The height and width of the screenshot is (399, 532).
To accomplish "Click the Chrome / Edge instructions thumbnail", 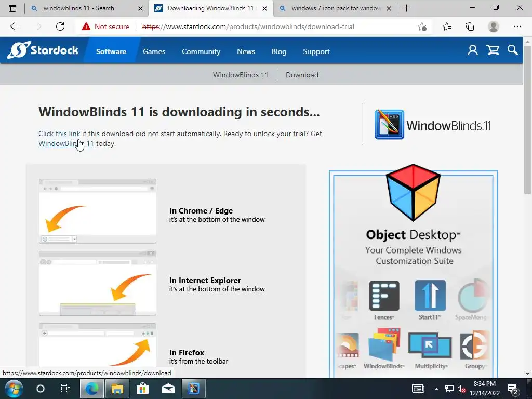I will tap(98, 211).
